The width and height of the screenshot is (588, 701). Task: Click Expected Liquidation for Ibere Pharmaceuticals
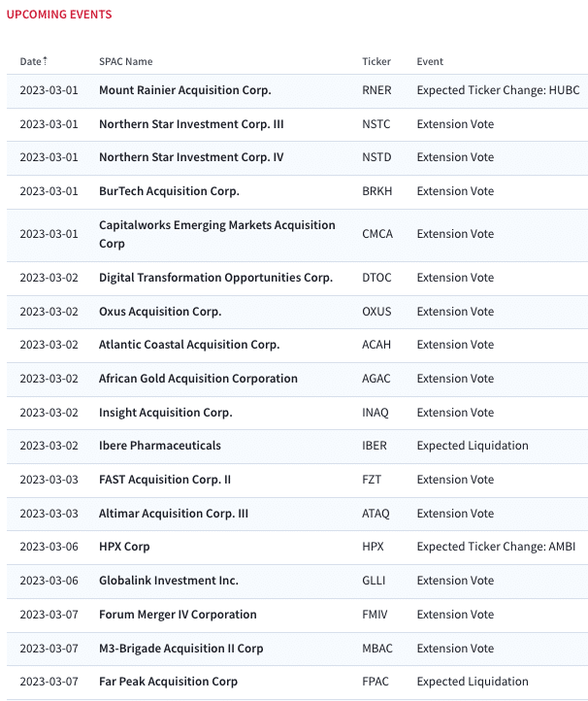pyautogui.click(x=473, y=446)
